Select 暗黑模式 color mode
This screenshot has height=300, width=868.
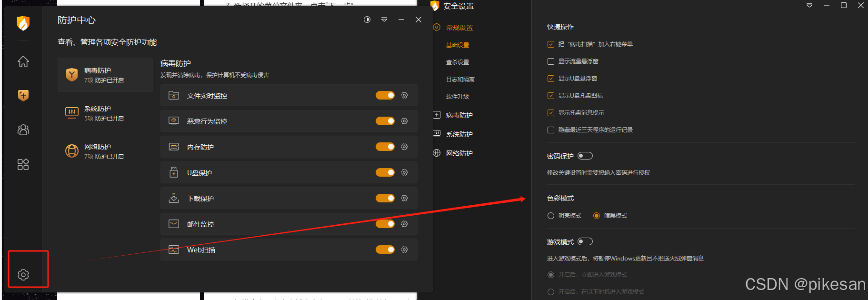point(597,216)
